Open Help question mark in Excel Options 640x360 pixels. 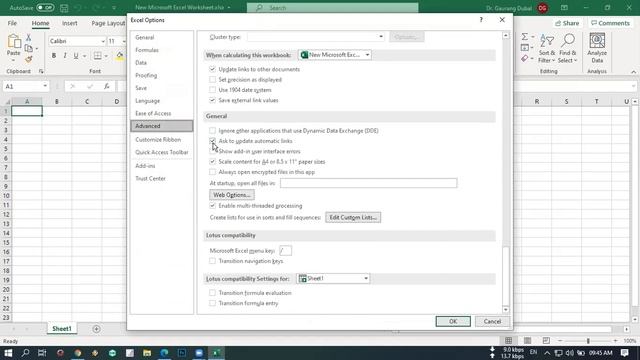click(x=481, y=20)
